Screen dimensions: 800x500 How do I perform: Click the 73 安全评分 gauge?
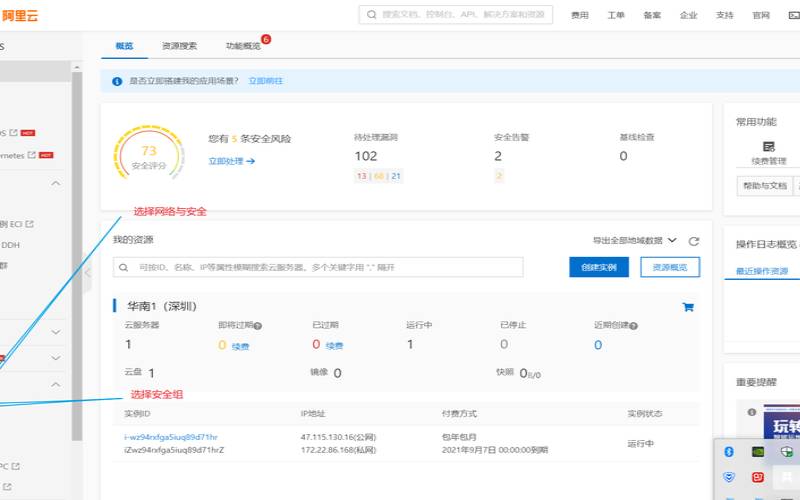148,153
